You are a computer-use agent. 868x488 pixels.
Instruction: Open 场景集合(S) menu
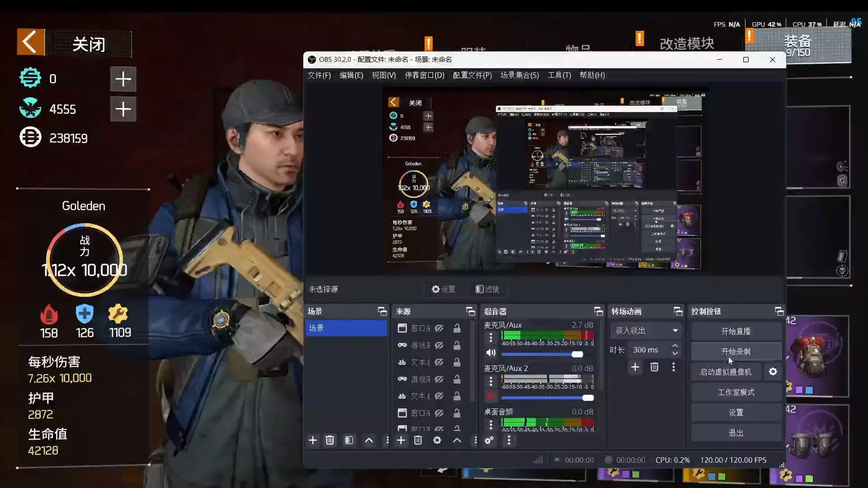coord(519,75)
